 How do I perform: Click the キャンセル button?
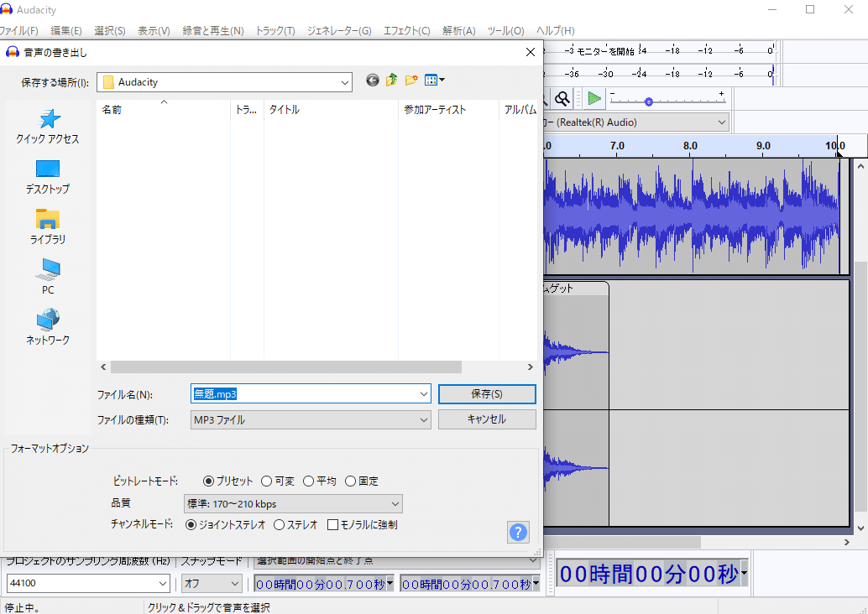pos(487,419)
